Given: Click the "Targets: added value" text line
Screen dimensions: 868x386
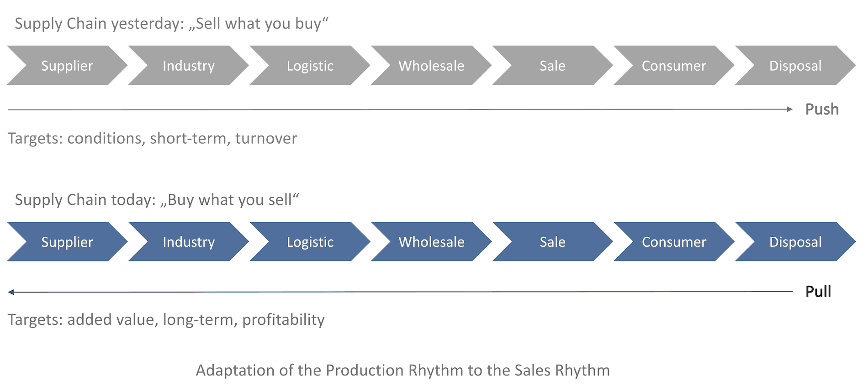Looking at the screenshot, I should pyautogui.click(x=166, y=320).
